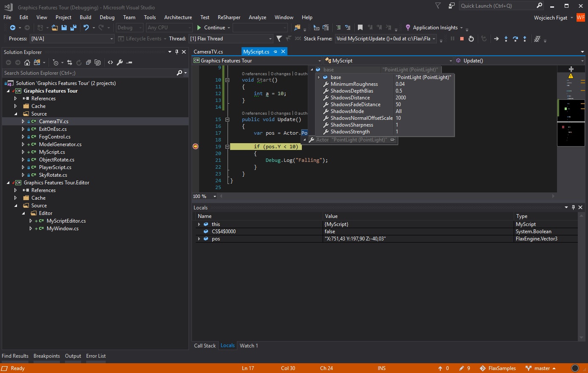
Task: Click the Undo arrow icon
Action: [x=86, y=28]
